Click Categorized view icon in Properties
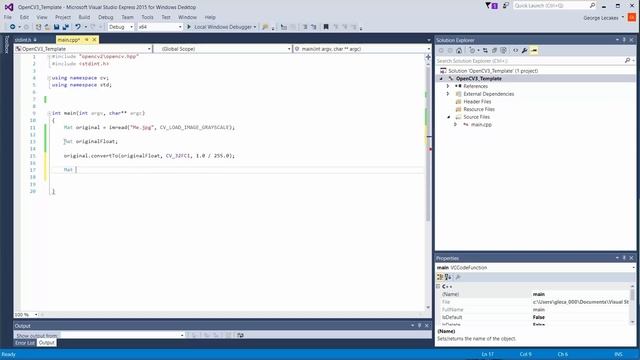This screenshot has width=640, height=360. 440,277
